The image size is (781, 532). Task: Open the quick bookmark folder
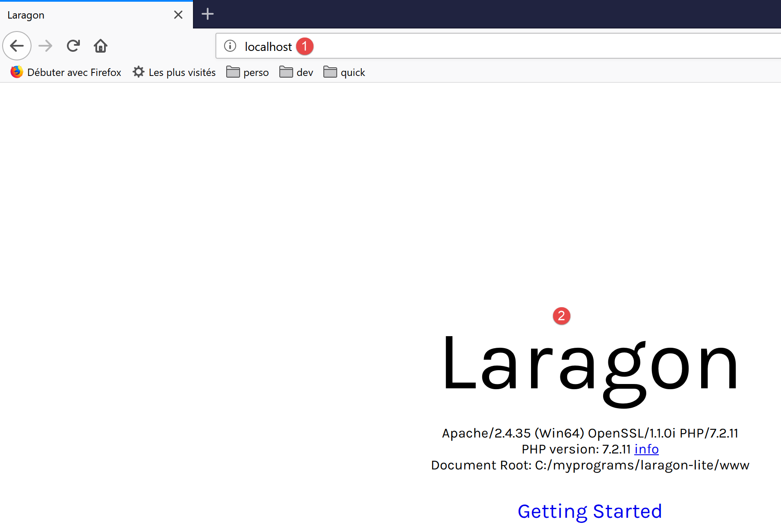pos(345,72)
